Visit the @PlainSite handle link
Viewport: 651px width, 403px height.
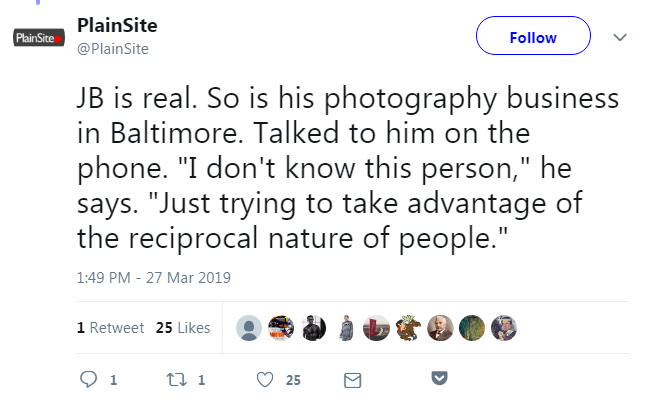[x=113, y=50]
